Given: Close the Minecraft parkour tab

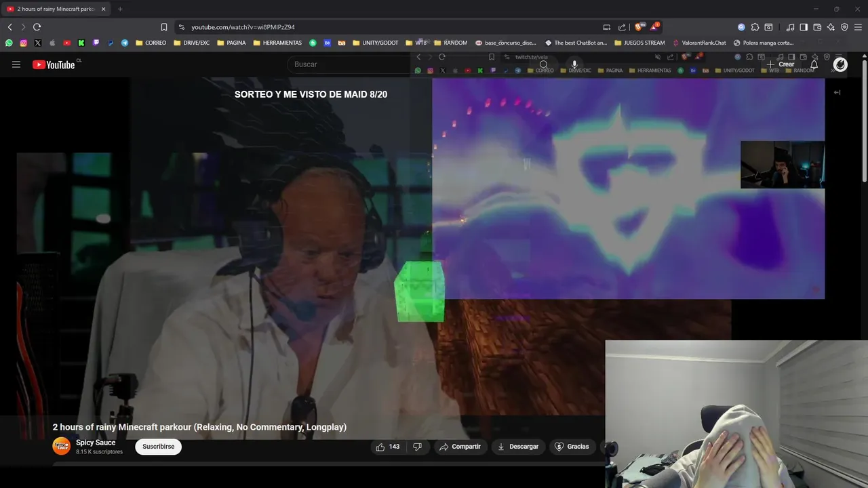Looking at the screenshot, I should (104, 9).
